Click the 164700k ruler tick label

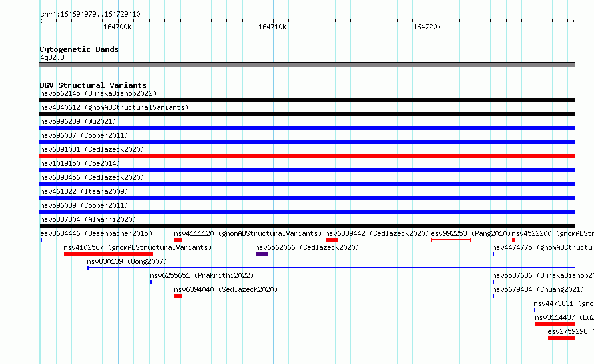click(x=117, y=27)
